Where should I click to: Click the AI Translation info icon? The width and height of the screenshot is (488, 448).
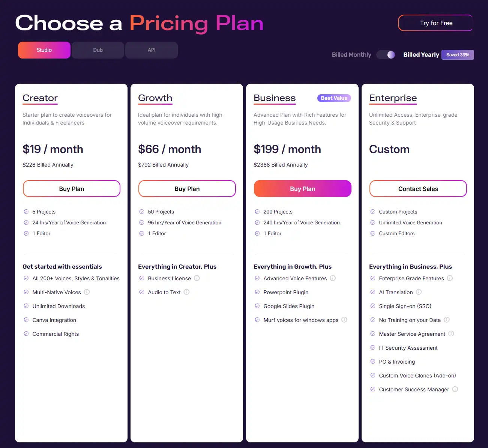419,292
